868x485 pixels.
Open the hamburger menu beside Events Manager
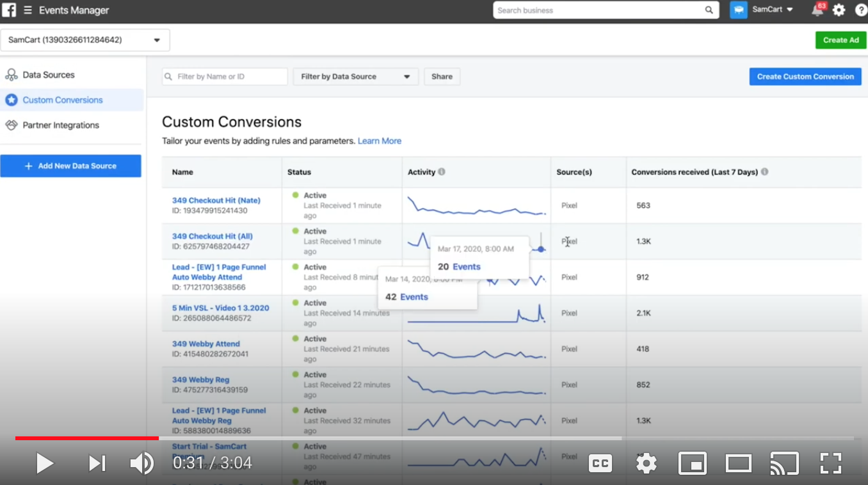(x=28, y=10)
